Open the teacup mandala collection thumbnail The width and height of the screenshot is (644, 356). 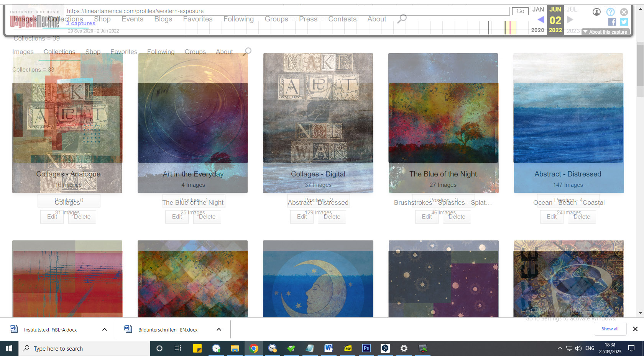(x=569, y=279)
